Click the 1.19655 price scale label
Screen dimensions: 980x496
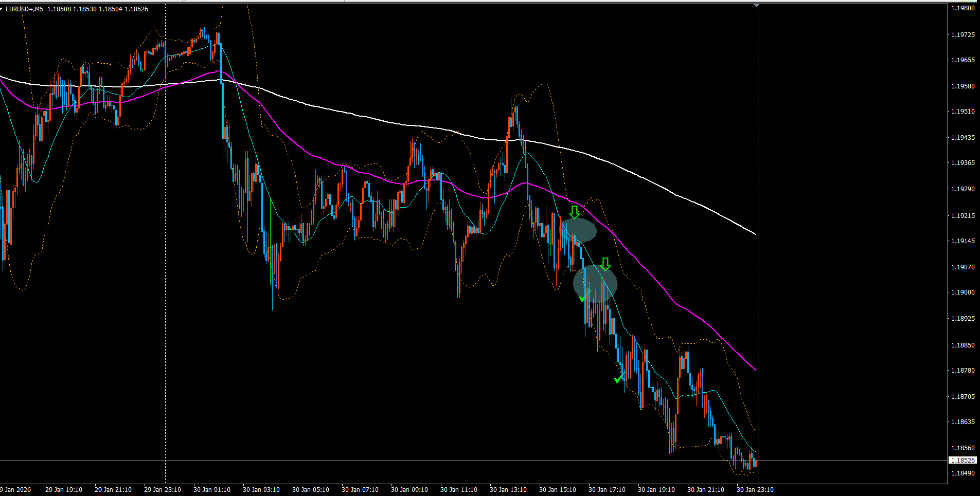(963, 60)
